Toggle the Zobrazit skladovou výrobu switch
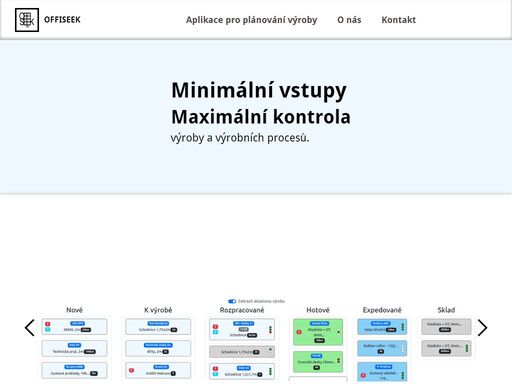The width and height of the screenshot is (512, 384). point(232,301)
